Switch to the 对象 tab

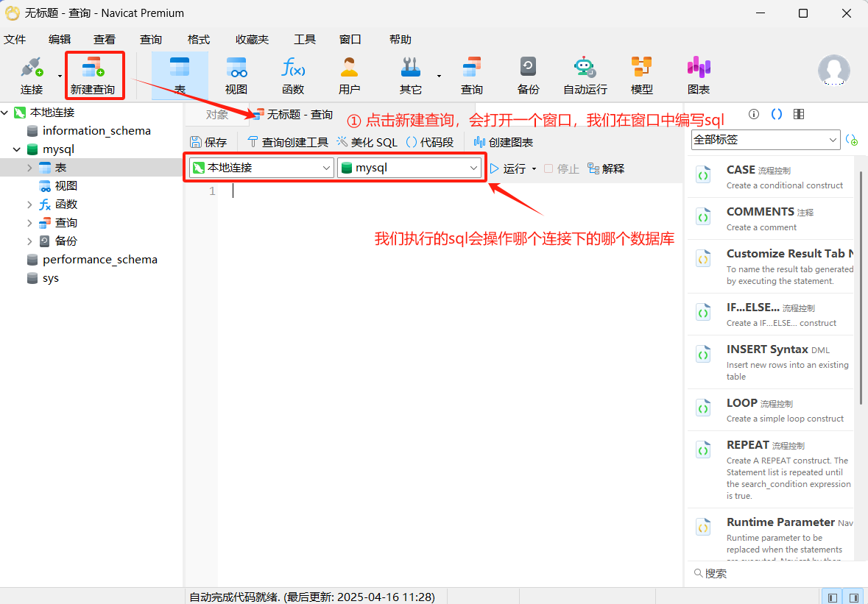coord(217,115)
